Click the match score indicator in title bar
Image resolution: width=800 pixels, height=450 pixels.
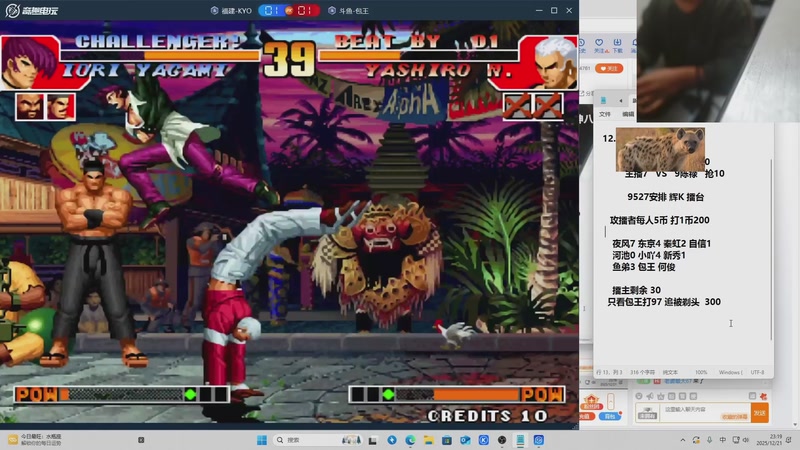tap(289, 10)
